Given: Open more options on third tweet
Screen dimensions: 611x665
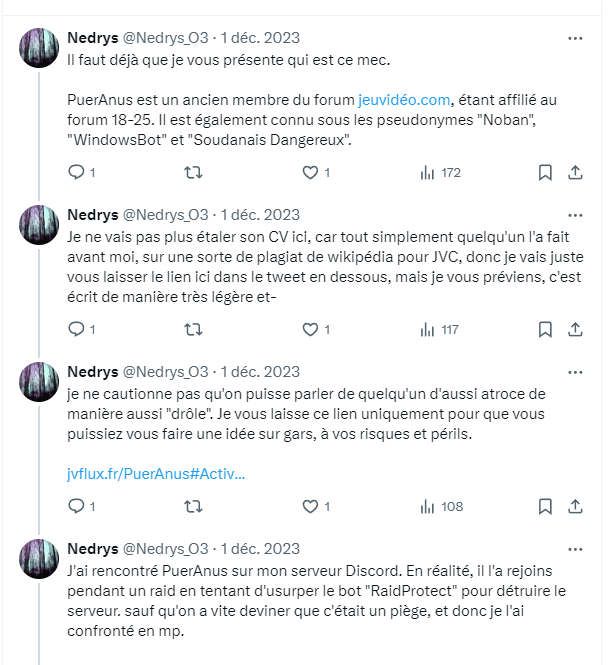Looking at the screenshot, I should click(x=575, y=372).
